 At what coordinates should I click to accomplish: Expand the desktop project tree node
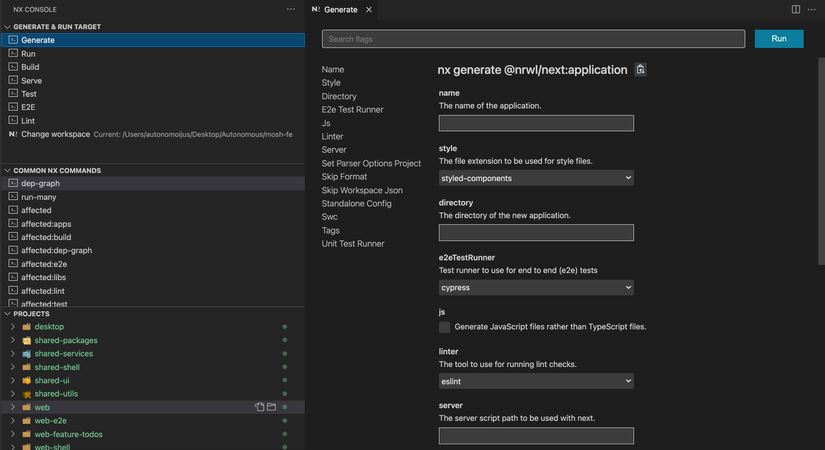pos(13,327)
